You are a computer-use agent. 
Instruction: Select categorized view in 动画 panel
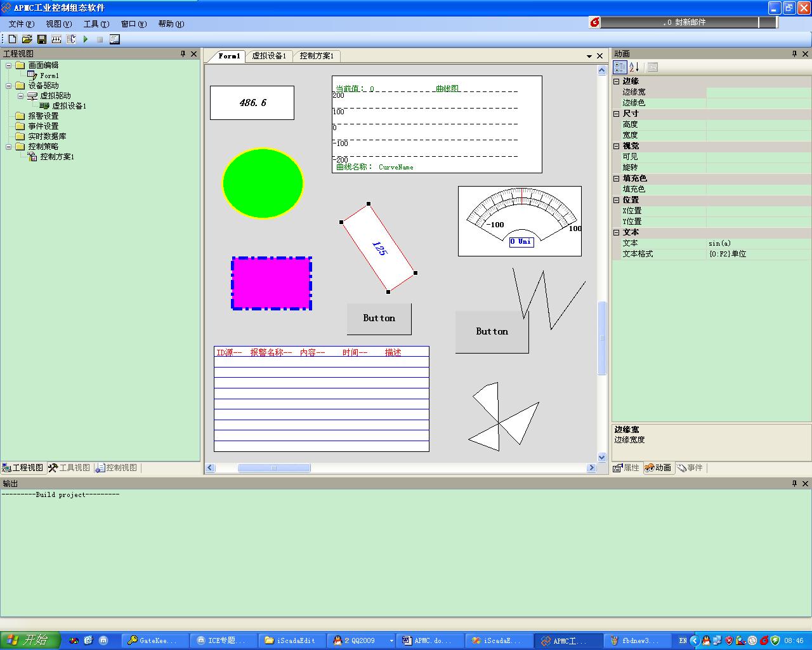(620, 67)
